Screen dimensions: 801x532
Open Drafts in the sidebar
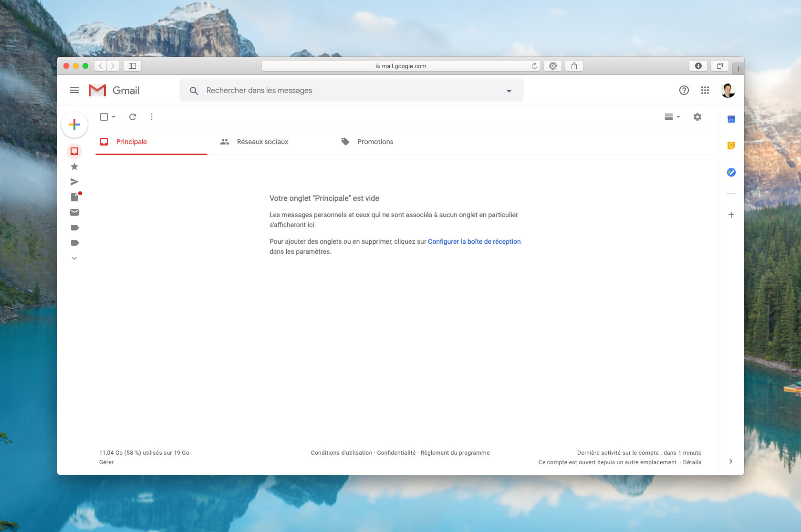pyautogui.click(x=74, y=197)
